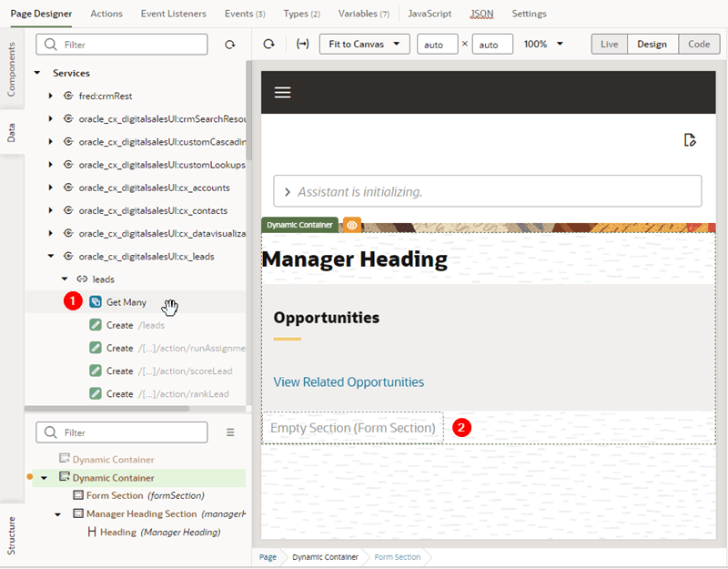Select the Empty Section (Form Section) placeholder
728x569 pixels.
point(353,428)
